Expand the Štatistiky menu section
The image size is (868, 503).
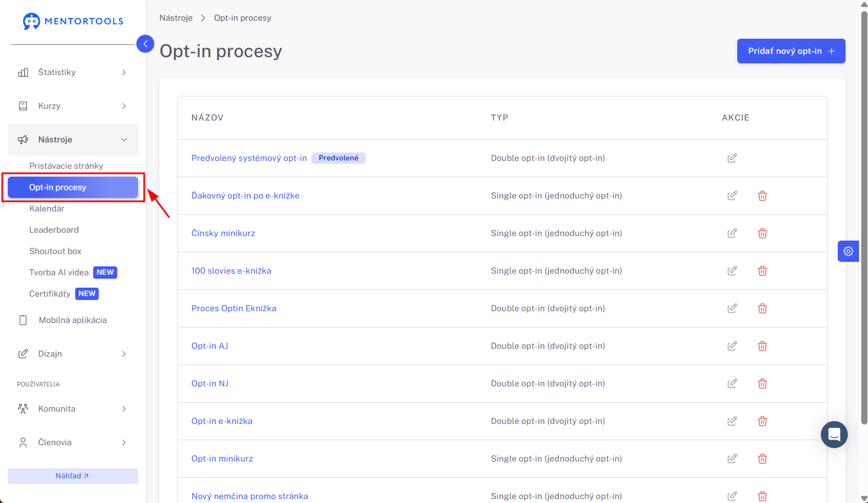point(73,72)
